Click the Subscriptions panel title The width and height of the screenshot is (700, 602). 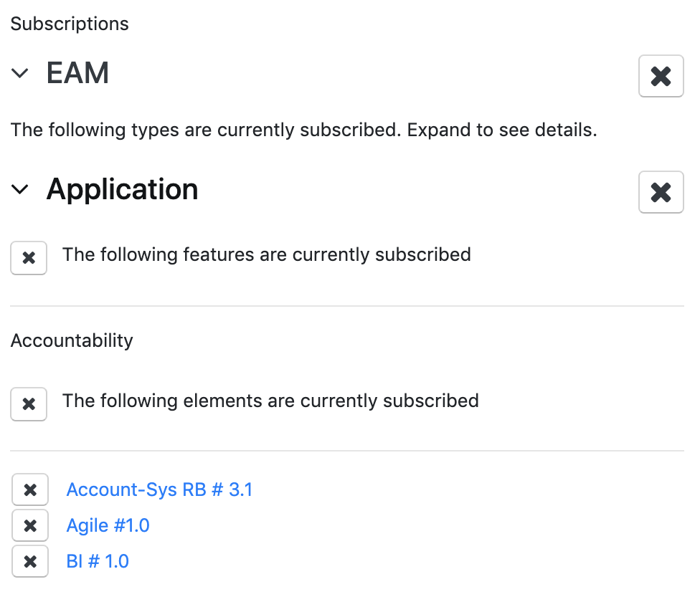pyautogui.click(x=70, y=24)
